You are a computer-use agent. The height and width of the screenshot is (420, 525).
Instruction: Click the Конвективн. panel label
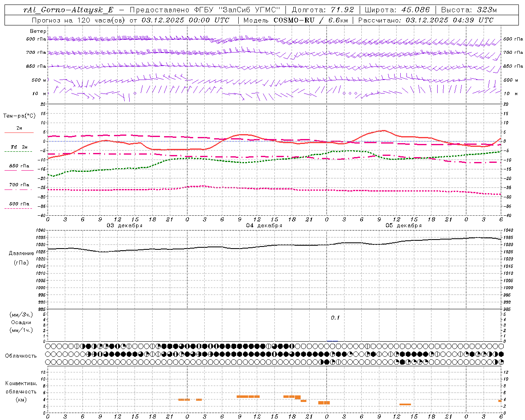tap(21, 383)
